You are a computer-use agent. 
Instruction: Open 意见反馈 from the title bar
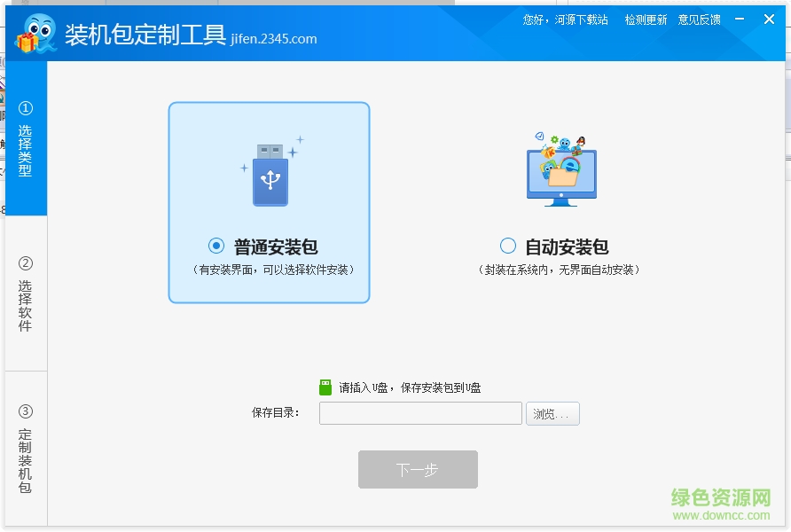pyautogui.click(x=698, y=19)
